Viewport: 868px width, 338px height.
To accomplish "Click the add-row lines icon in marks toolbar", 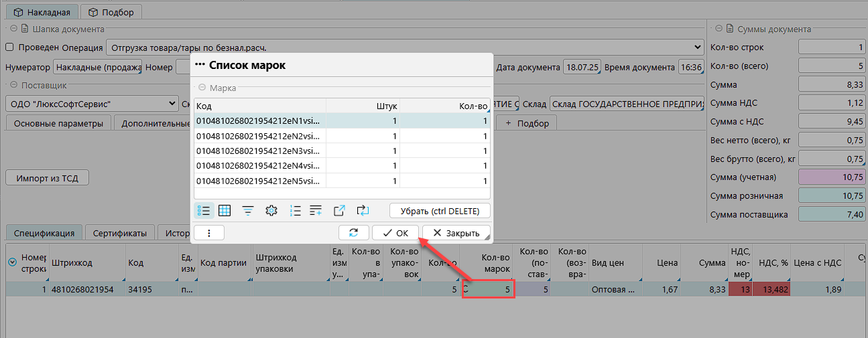I will [x=316, y=210].
